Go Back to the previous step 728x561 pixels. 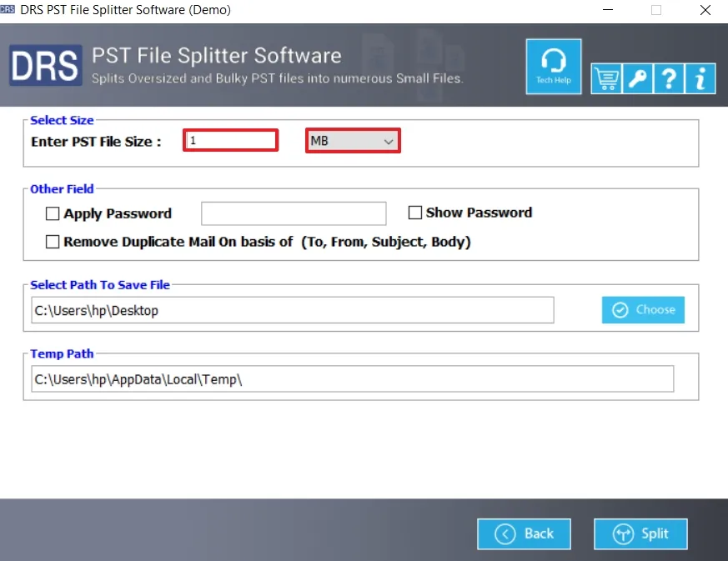(x=524, y=533)
